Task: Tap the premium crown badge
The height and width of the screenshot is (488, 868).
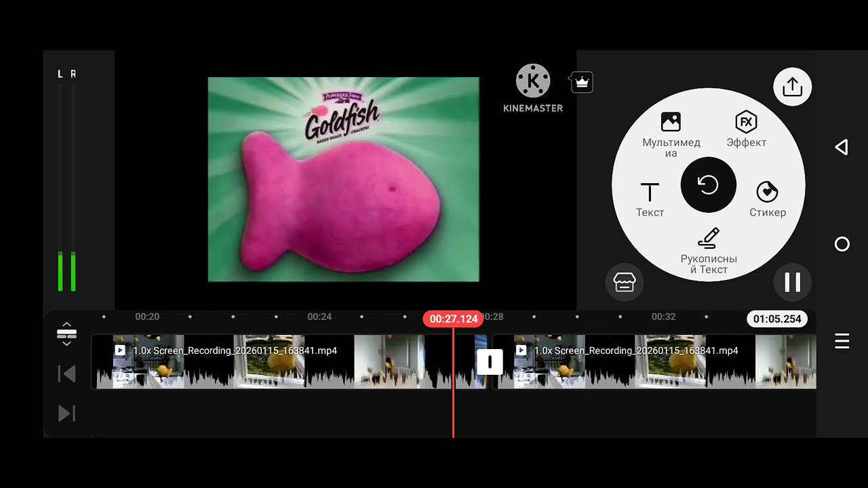Action: [x=581, y=82]
